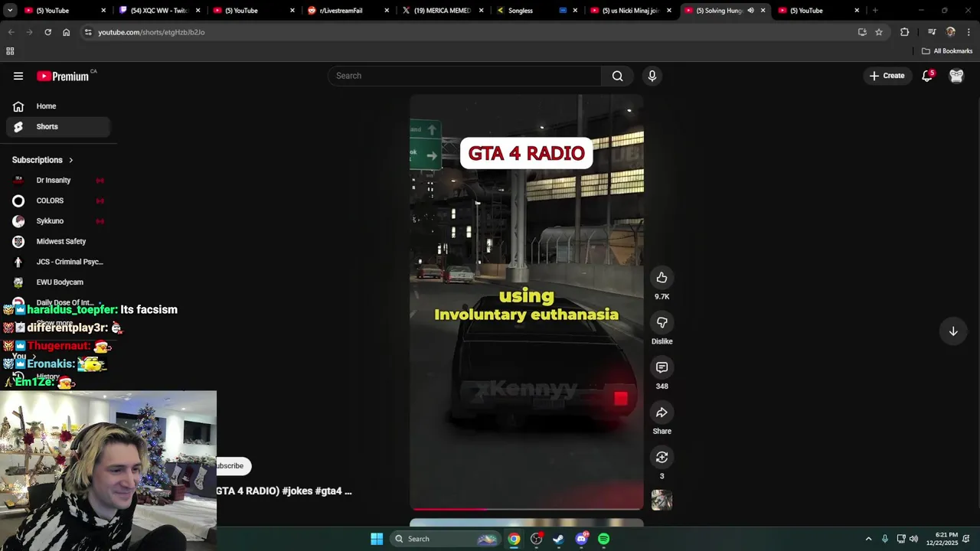Viewport: 980px width, 551px height.
Task: Switch to MERICA MEMED X tab
Action: pyautogui.click(x=443, y=11)
